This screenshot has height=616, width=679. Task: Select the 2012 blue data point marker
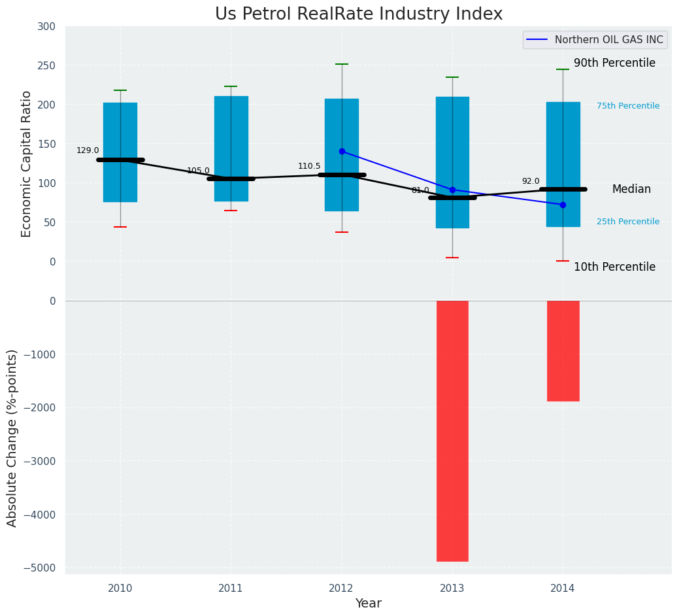pyautogui.click(x=342, y=151)
